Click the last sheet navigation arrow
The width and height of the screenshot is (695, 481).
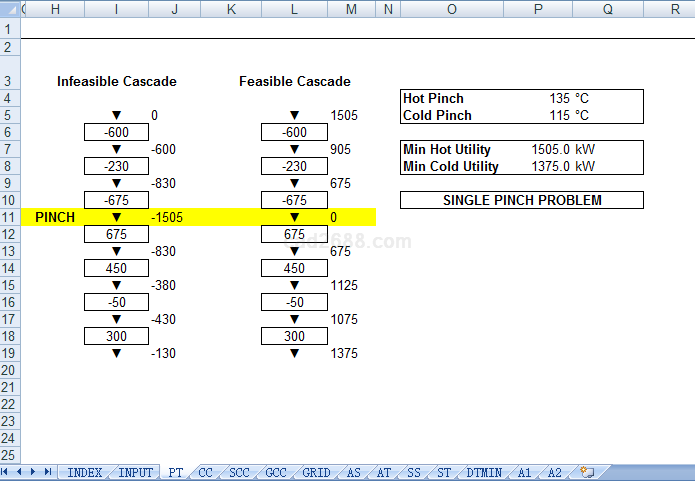coord(47,472)
